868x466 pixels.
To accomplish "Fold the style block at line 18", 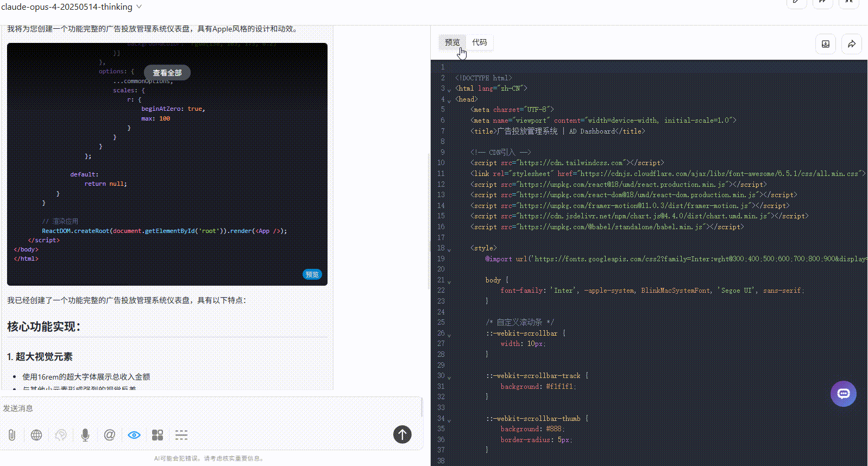I will (x=449, y=250).
